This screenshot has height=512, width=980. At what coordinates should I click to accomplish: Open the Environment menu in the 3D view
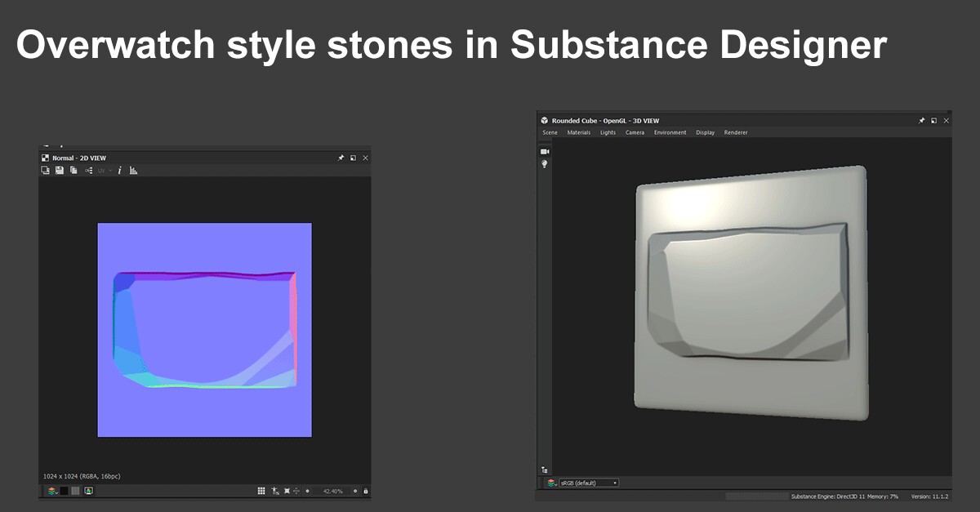point(670,132)
